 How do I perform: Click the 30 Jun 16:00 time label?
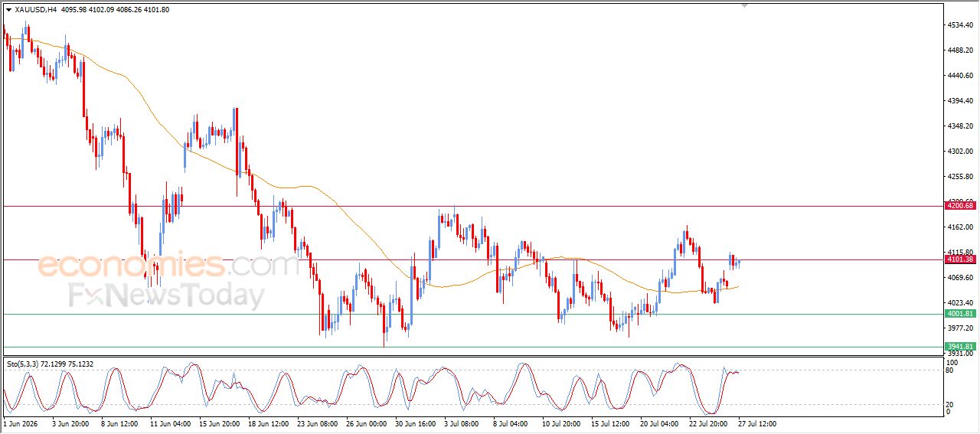[x=414, y=423]
